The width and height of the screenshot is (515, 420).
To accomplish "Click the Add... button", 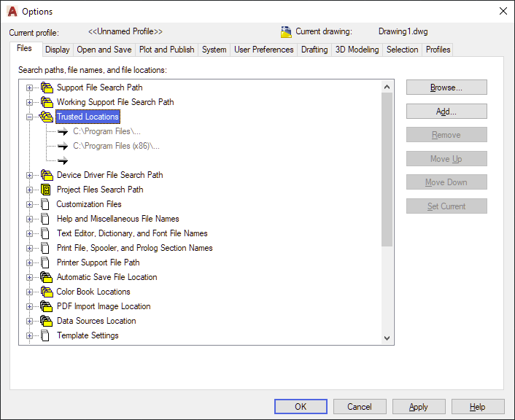I will point(446,112).
